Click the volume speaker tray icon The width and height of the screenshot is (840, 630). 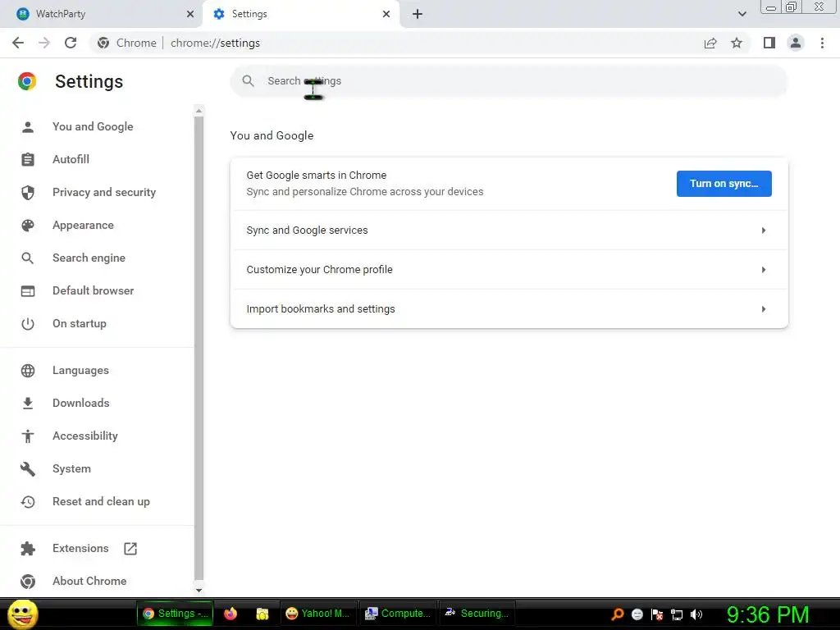[x=696, y=614]
